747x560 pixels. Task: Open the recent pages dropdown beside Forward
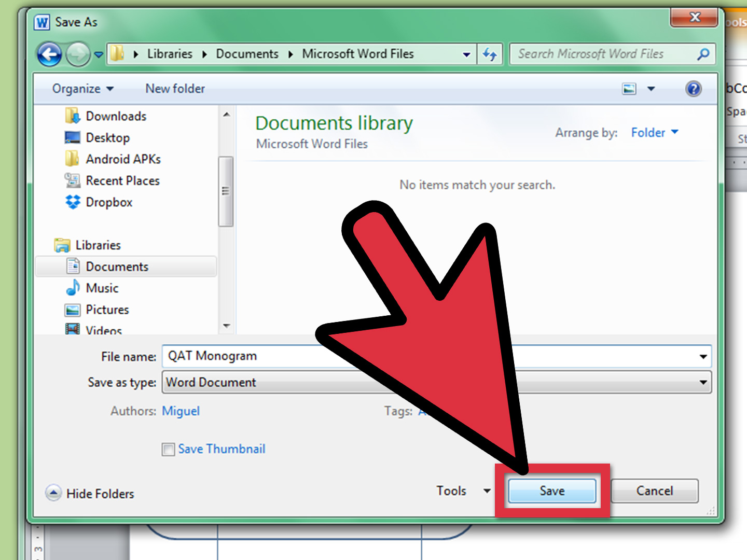tap(99, 54)
